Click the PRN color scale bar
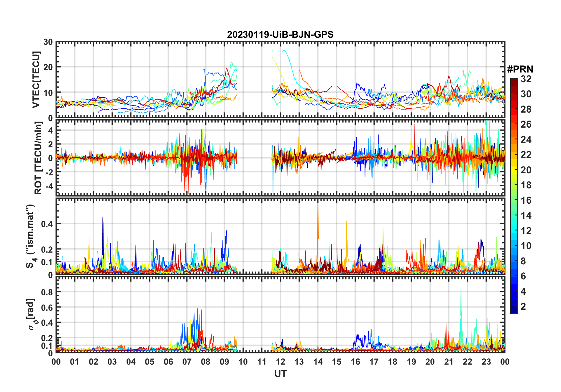The height and width of the screenshot is (392, 561). [514, 196]
